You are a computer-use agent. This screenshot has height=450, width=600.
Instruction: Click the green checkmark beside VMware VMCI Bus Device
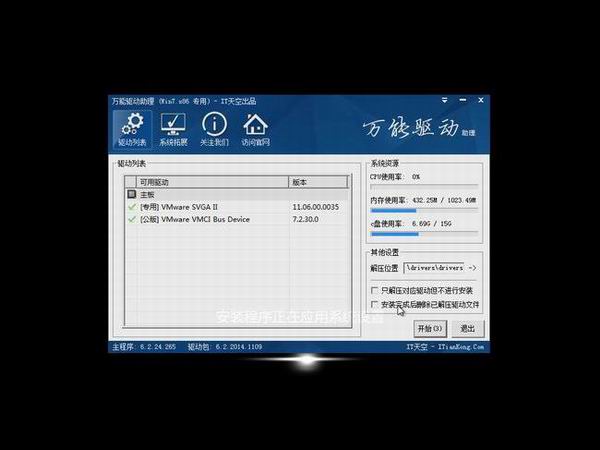pyautogui.click(x=132, y=219)
